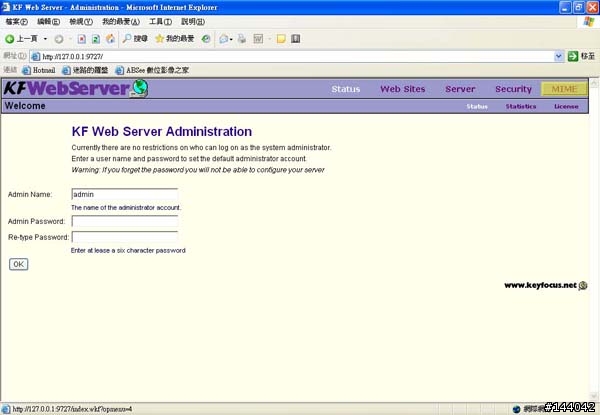Click the yellow Discuss note icon
Image resolution: width=600 pixels, height=415 pixels.
(x=281, y=39)
